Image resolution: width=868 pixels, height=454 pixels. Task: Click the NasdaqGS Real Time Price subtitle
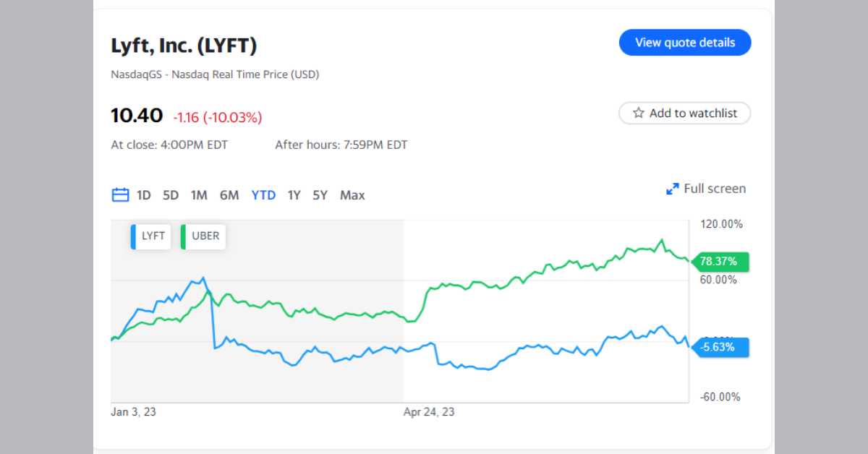point(215,74)
